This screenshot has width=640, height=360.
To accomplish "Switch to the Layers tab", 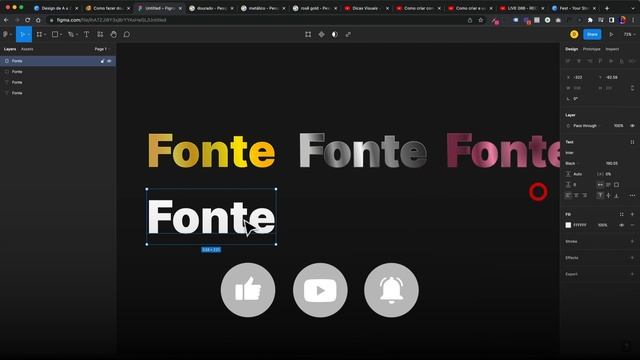I will (x=10, y=49).
